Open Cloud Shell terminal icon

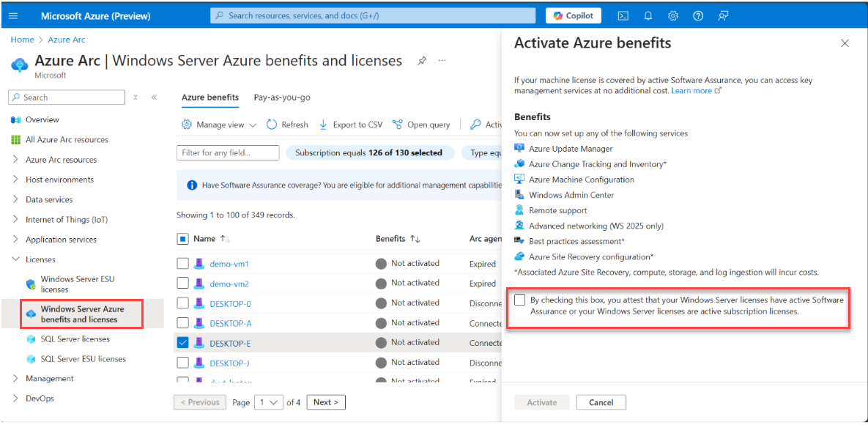click(623, 15)
